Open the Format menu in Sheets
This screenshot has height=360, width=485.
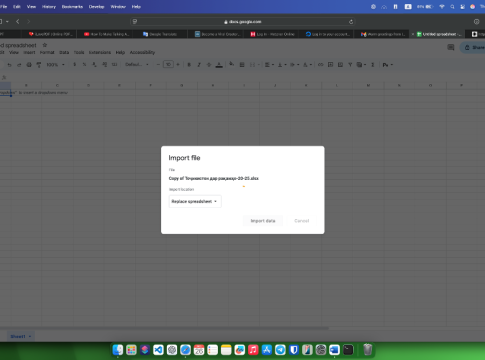pos(47,52)
